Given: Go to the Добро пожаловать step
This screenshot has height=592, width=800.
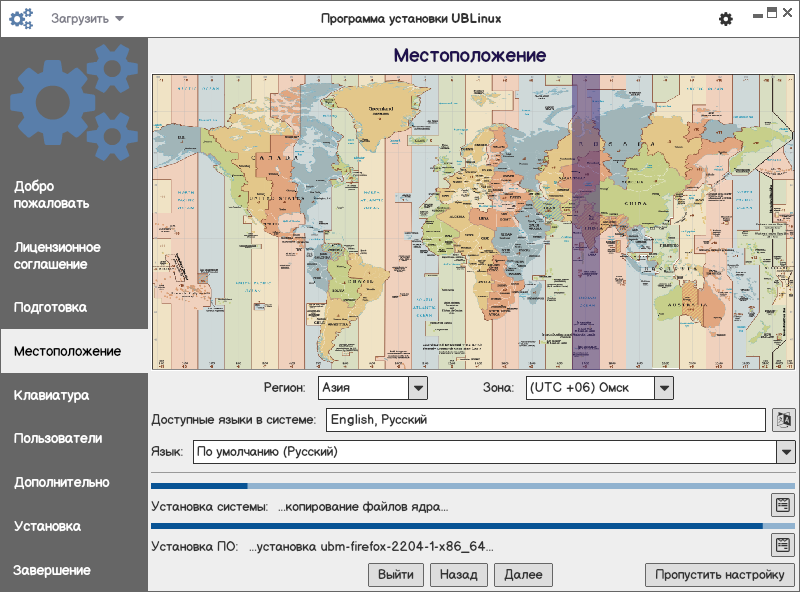Looking at the screenshot, I should click(x=52, y=195).
